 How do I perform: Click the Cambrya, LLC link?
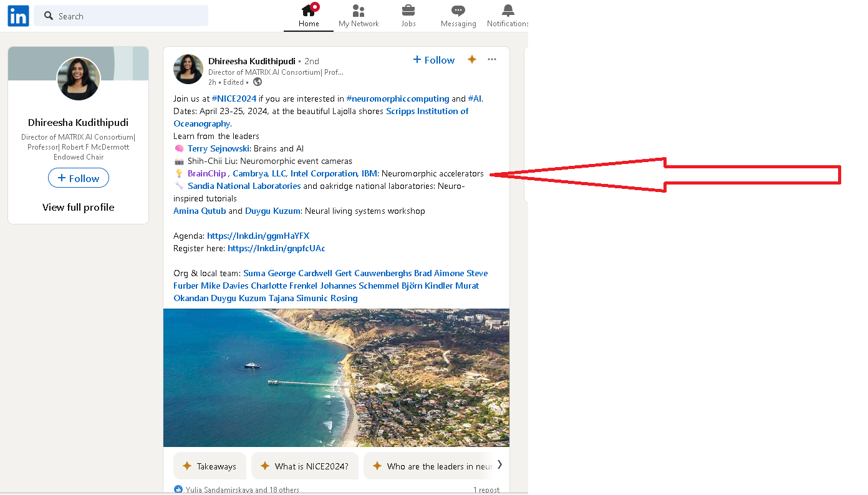click(x=259, y=173)
